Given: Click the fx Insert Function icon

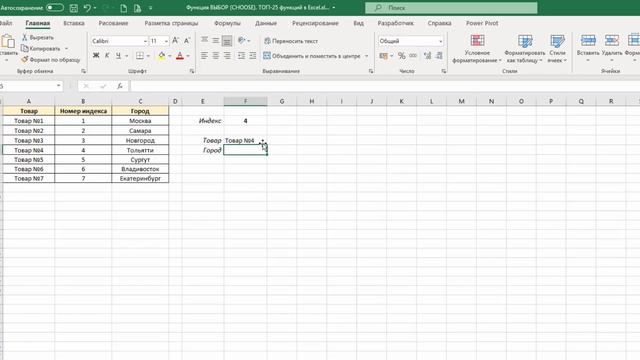Looking at the screenshot, I should tap(120, 86).
